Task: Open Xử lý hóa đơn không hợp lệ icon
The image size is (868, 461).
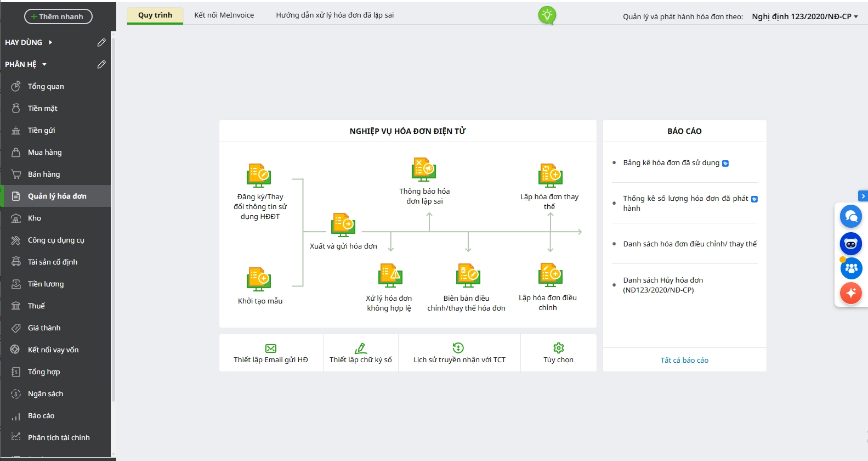Action: click(x=390, y=275)
